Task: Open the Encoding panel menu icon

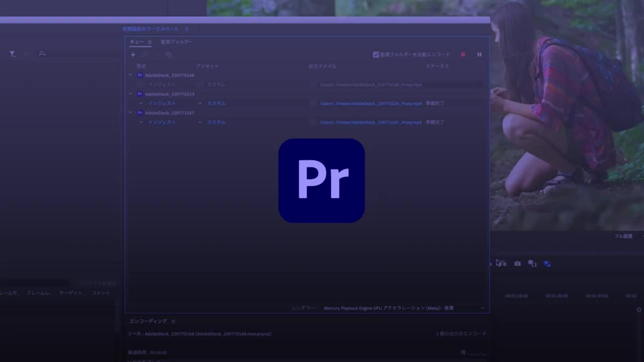Action: click(173, 321)
